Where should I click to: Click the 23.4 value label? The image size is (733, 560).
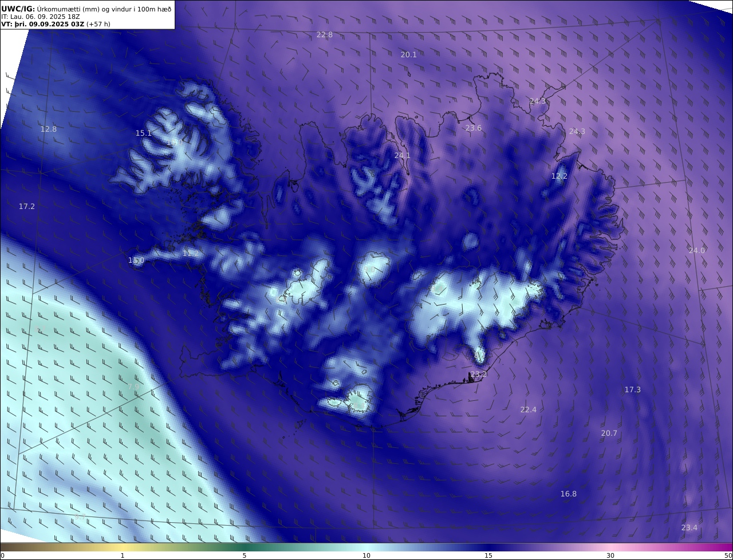click(689, 528)
